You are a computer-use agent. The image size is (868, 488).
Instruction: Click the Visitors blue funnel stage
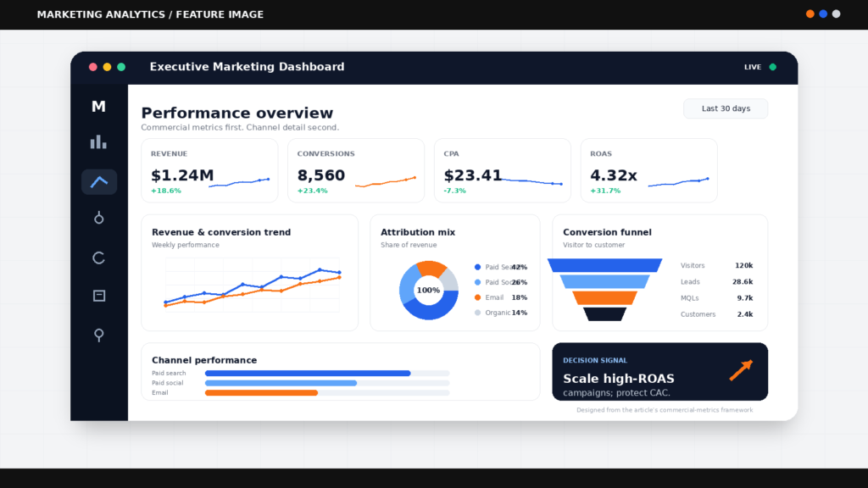(x=604, y=265)
